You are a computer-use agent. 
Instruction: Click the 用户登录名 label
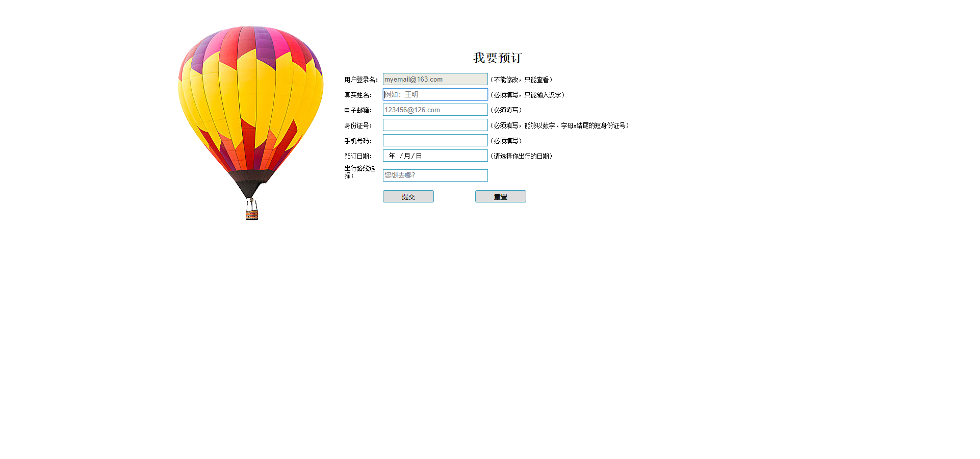click(x=360, y=80)
